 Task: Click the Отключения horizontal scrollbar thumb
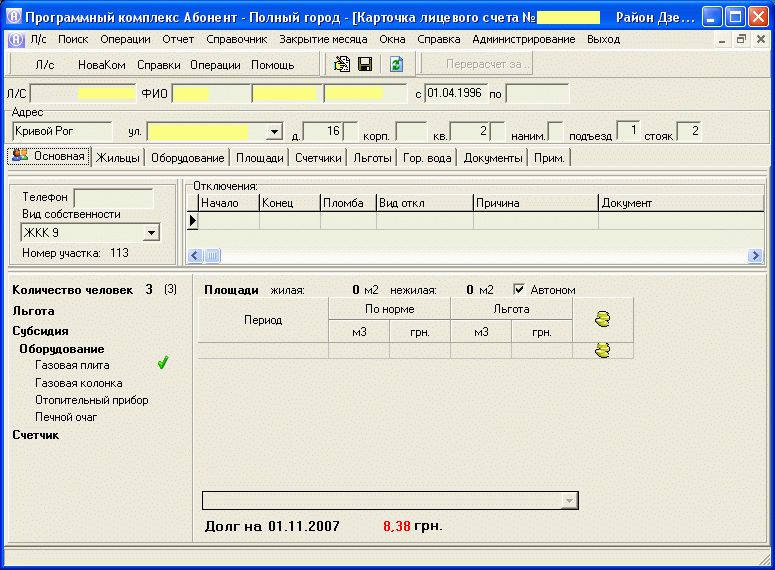(213, 255)
